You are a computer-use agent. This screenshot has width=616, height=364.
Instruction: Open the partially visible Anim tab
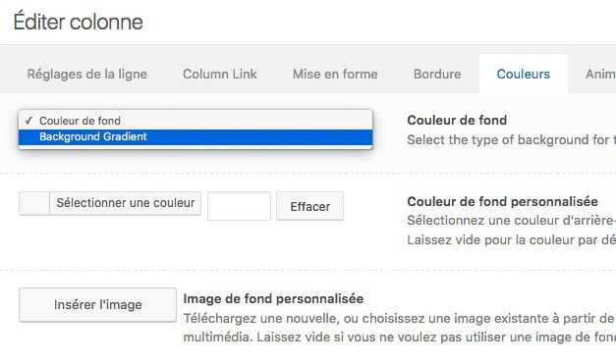click(600, 74)
